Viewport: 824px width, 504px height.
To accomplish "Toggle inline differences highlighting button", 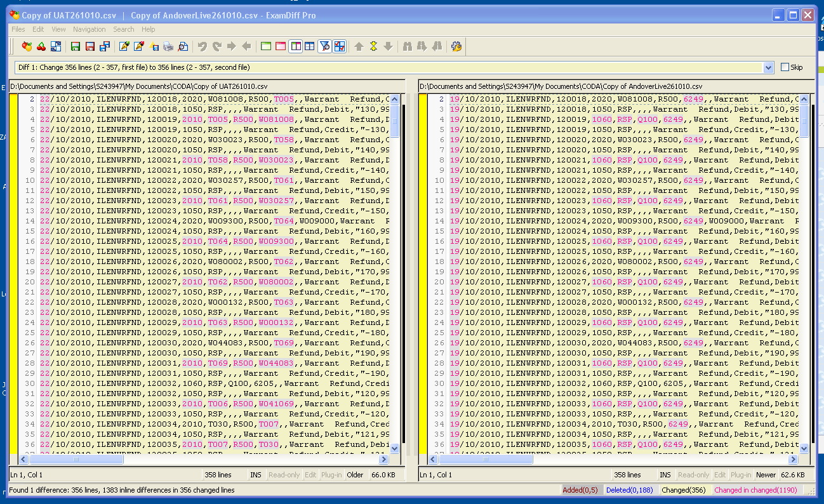I will coord(339,46).
